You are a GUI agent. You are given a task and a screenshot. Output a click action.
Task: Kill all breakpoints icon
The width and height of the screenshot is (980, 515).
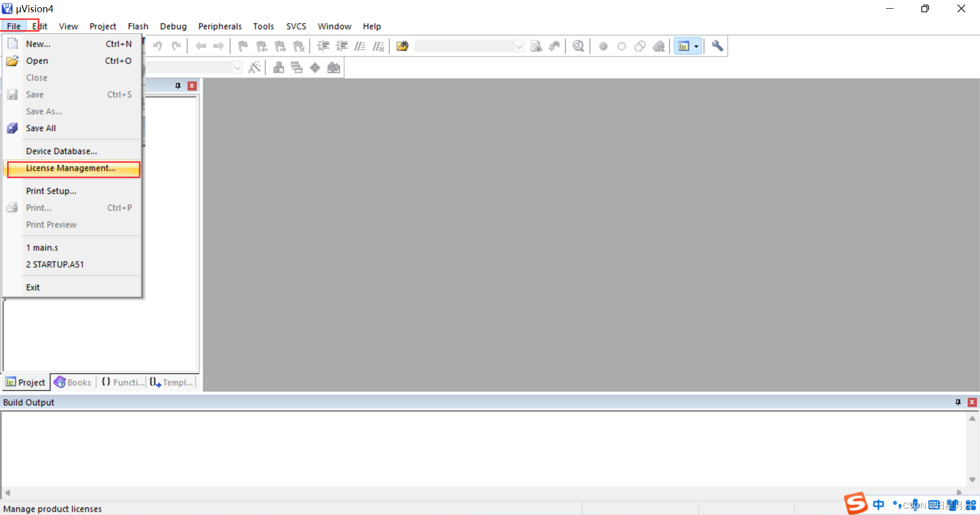click(659, 46)
